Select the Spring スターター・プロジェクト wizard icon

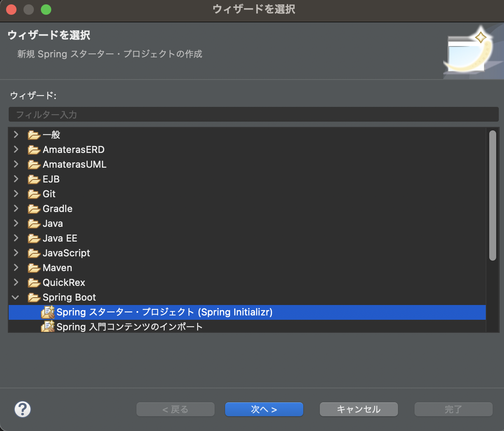click(48, 312)
